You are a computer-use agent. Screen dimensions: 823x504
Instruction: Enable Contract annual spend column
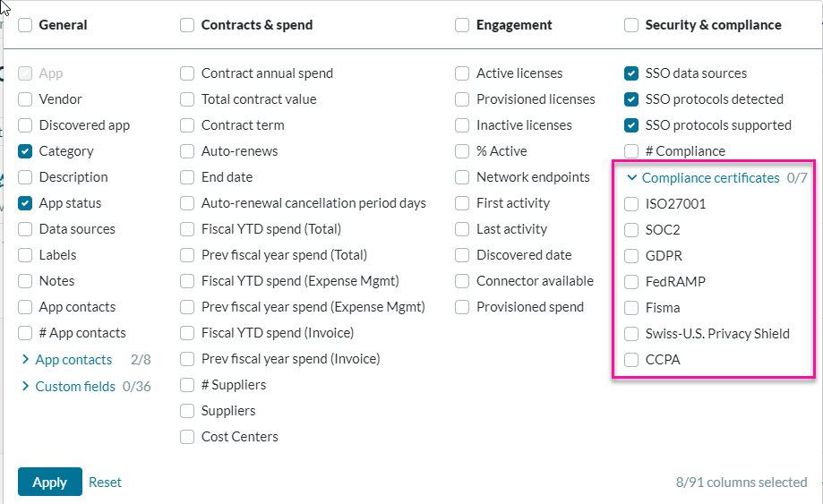(x=187, y=73)
